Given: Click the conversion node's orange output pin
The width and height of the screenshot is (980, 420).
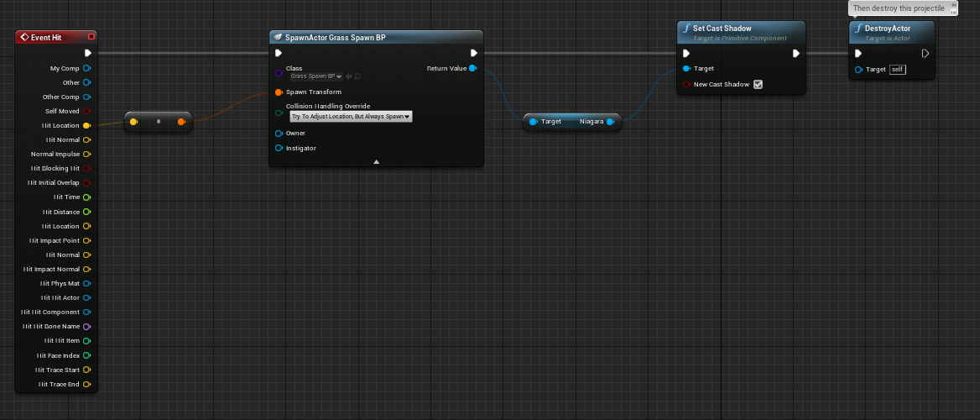Looking at the screenshot, I should click(182, 122).
